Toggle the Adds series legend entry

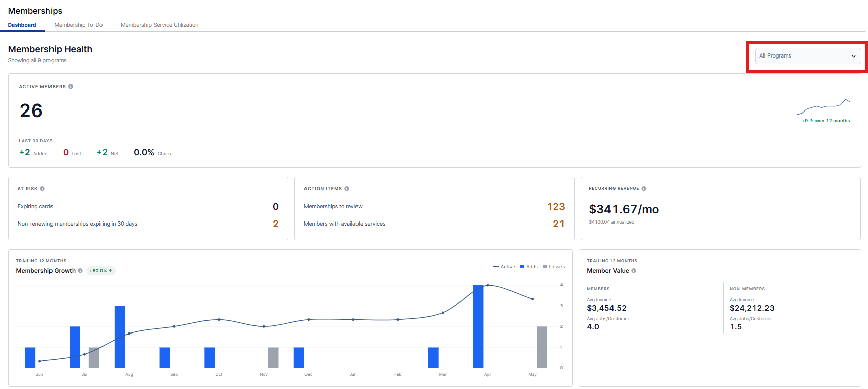[x=529, y=267]
